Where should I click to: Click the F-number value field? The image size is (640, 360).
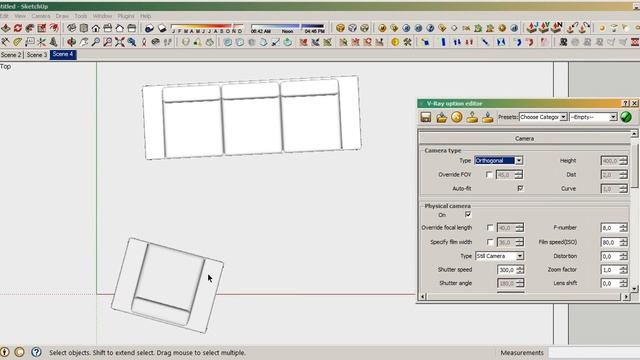pos(610,228)
